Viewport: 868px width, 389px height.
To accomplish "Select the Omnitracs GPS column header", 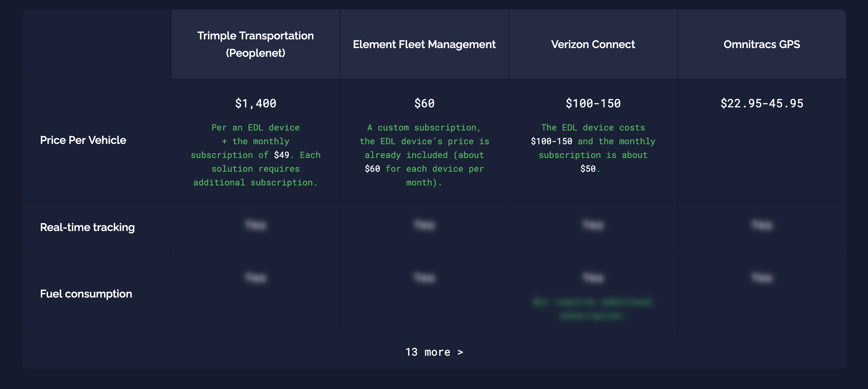I will click(x=762, y=44).
